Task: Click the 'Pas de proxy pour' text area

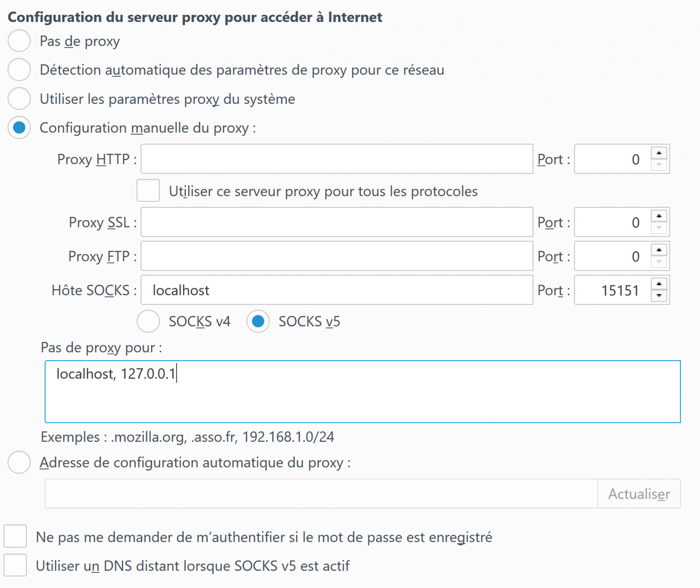Action: pos(362,392)
